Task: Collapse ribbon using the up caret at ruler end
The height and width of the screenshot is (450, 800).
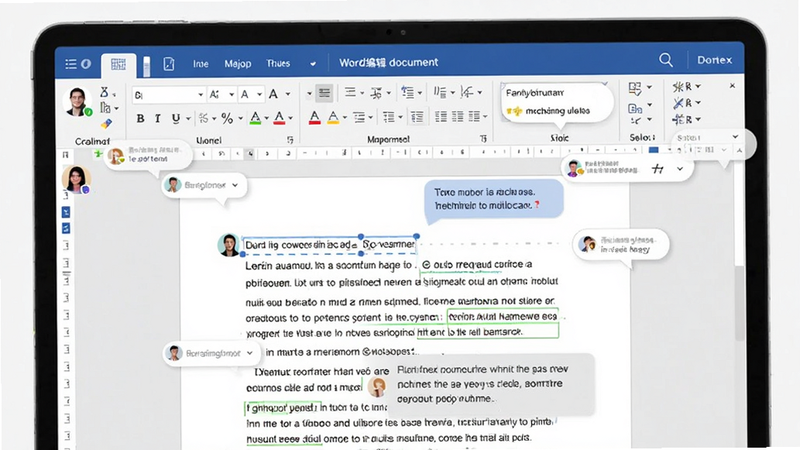Action: click(739, 151)
